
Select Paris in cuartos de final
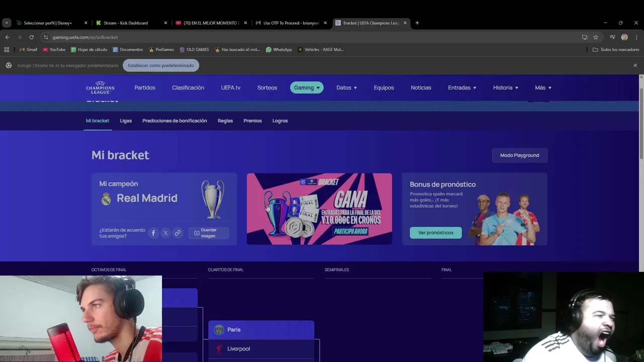click(x=261, y=330)
